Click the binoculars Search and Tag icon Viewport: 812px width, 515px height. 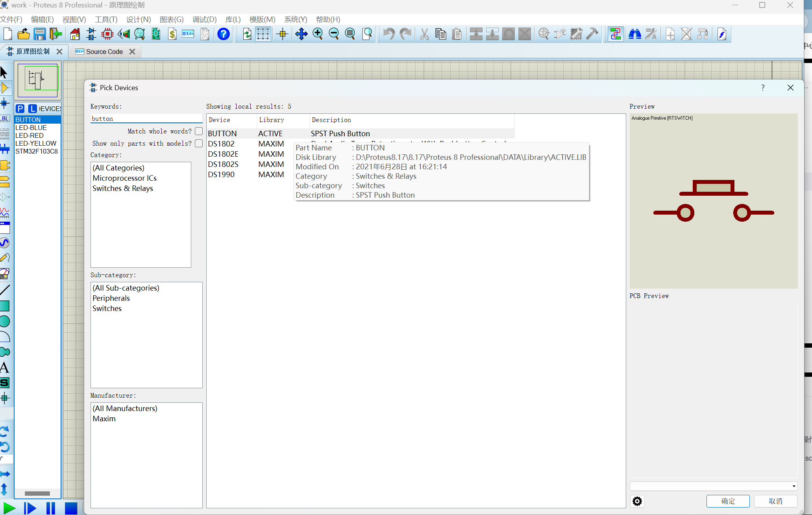coord(634,34)
